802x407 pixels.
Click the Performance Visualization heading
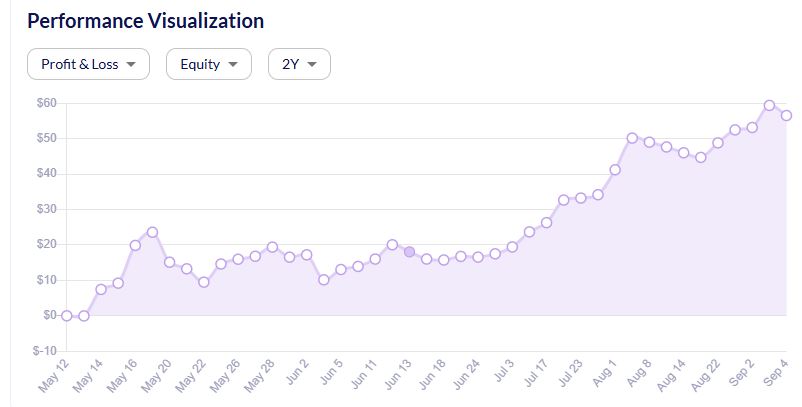pyautogui.click(x=146, y=21)
